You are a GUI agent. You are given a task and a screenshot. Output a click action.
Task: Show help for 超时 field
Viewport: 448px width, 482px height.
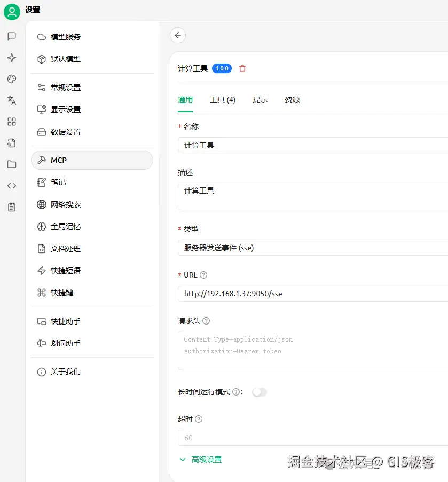point(199,419)
